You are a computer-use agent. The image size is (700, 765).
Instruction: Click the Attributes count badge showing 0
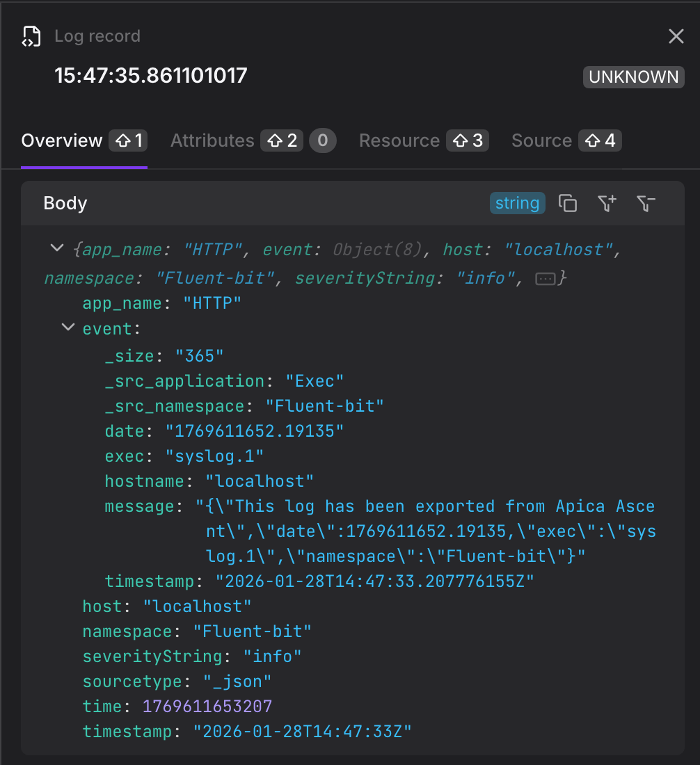[x=322, y=141]
